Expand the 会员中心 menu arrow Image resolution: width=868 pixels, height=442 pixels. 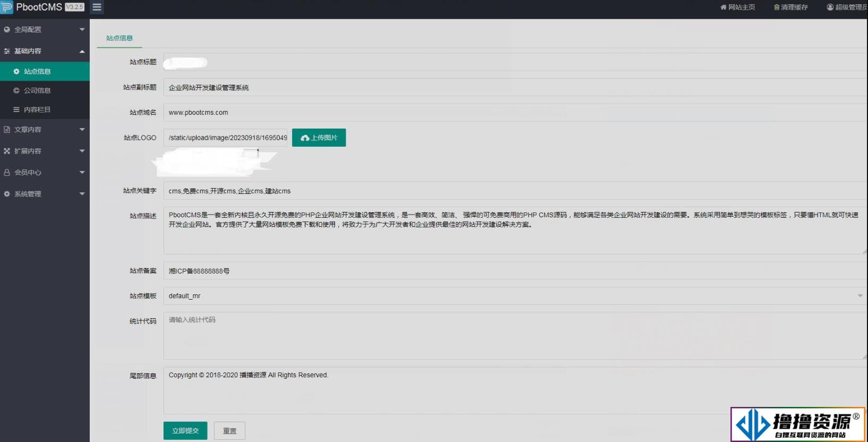[x=82, y=173]
